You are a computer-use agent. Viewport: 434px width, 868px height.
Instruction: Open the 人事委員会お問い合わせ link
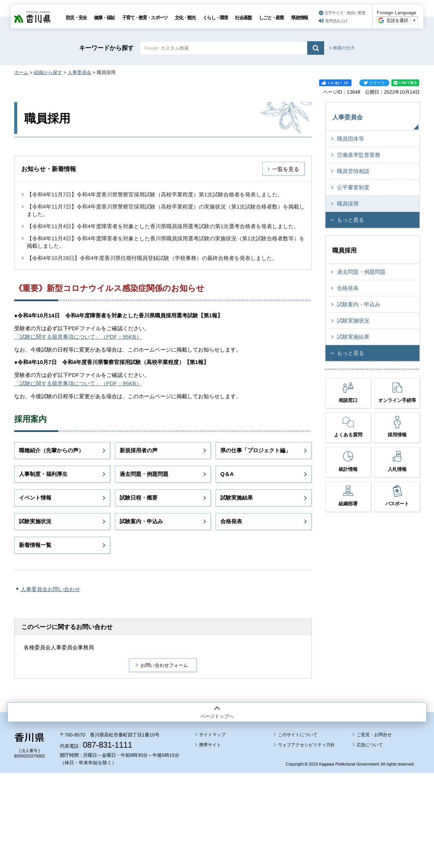click(x=50, y=589)
